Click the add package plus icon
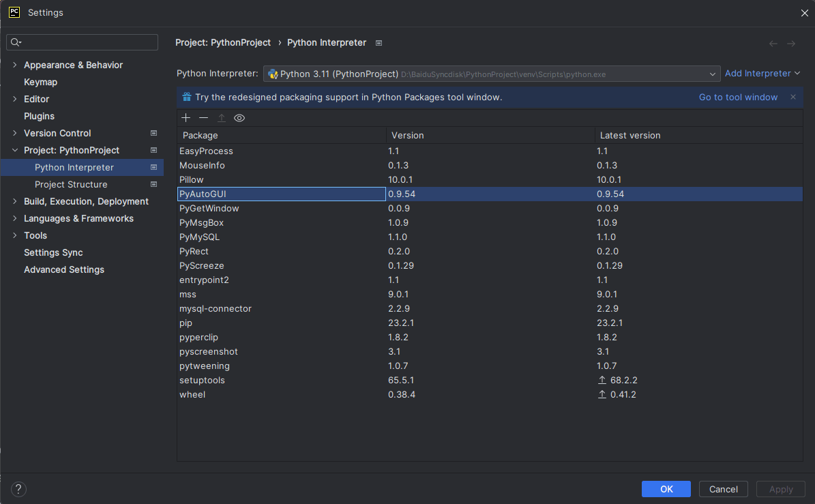 186,118
